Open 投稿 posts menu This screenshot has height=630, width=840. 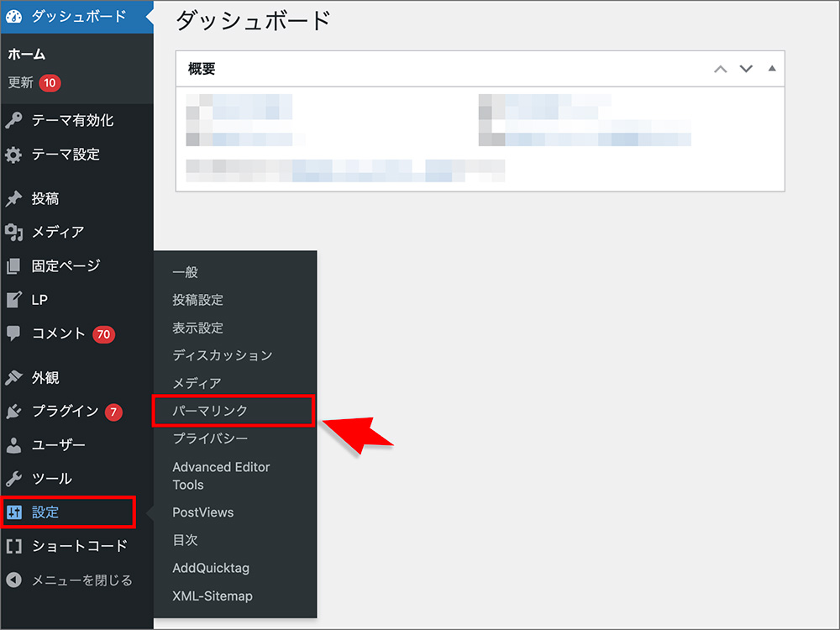(x=45, y=199)
